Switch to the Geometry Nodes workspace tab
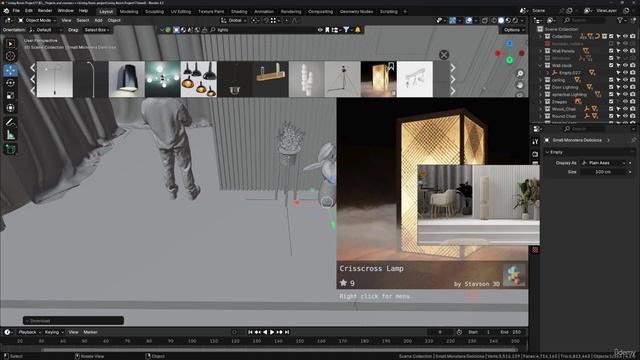 pyautogui.click(x=356, y=11)
